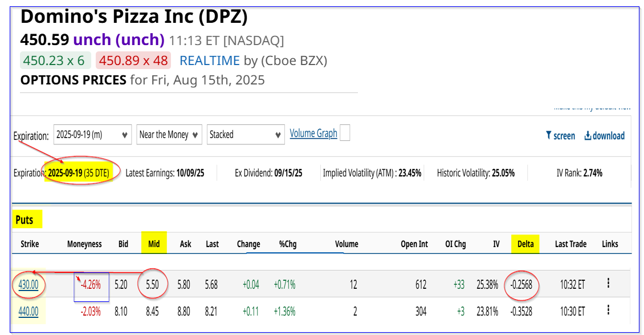The image size is (644, 335).
Task: Select the 450.89 x 48 ask quote
Action: (133, 60)
